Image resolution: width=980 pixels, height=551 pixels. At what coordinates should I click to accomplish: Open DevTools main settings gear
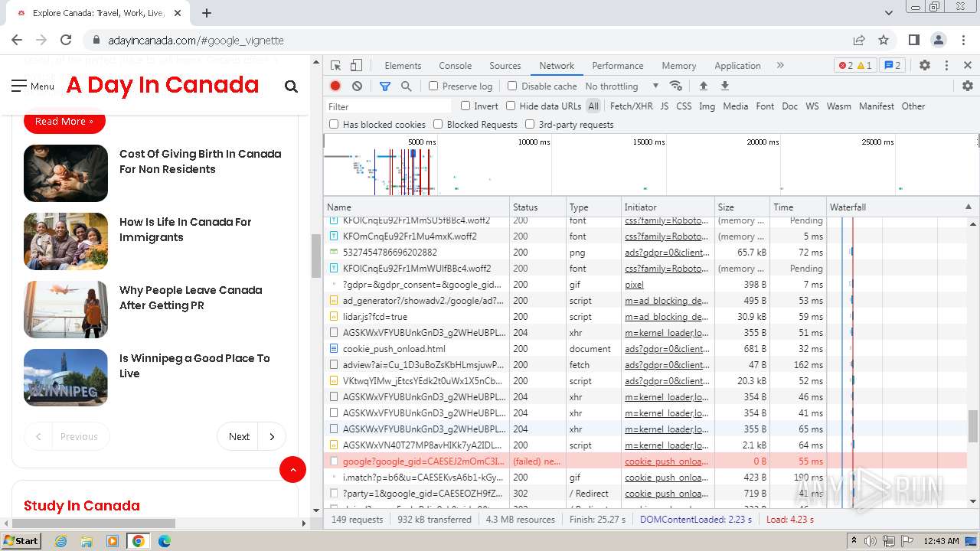coord(925,66)
